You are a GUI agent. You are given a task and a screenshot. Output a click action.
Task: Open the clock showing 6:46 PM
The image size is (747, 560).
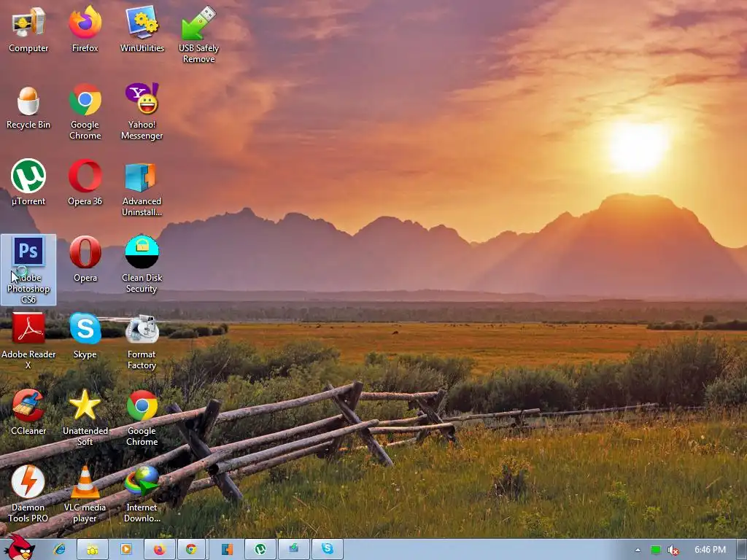pyautogui.click(x=710, y=550)
